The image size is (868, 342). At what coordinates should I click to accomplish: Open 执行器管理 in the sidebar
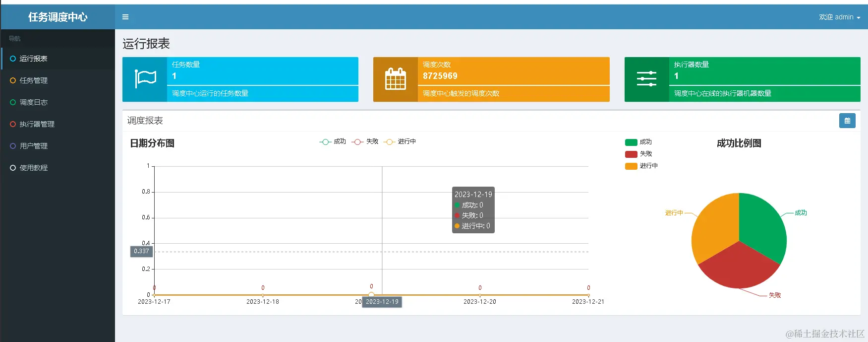pos(58,124)
